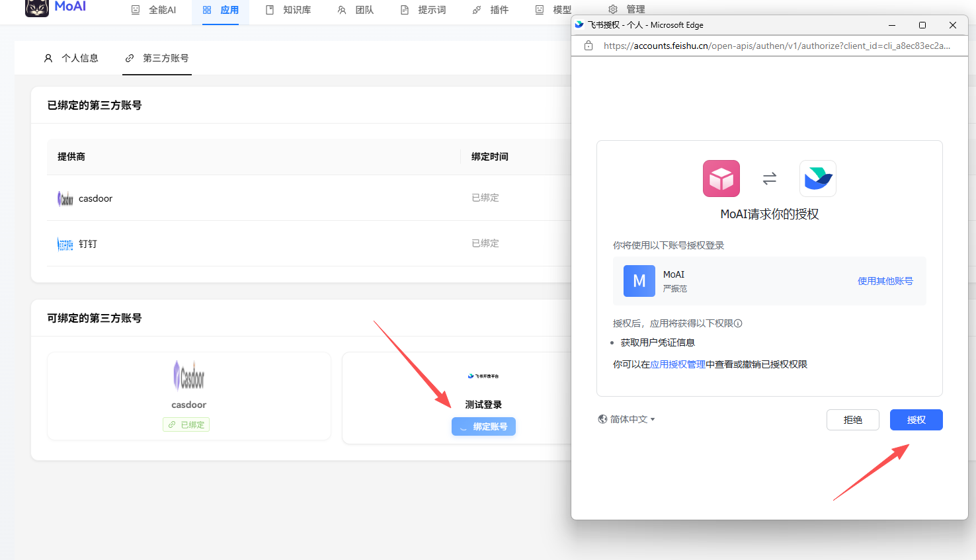The height and width of the screenshot is (560, 976).
Task: Click the 使用其他账号 link
Action: 885,281
